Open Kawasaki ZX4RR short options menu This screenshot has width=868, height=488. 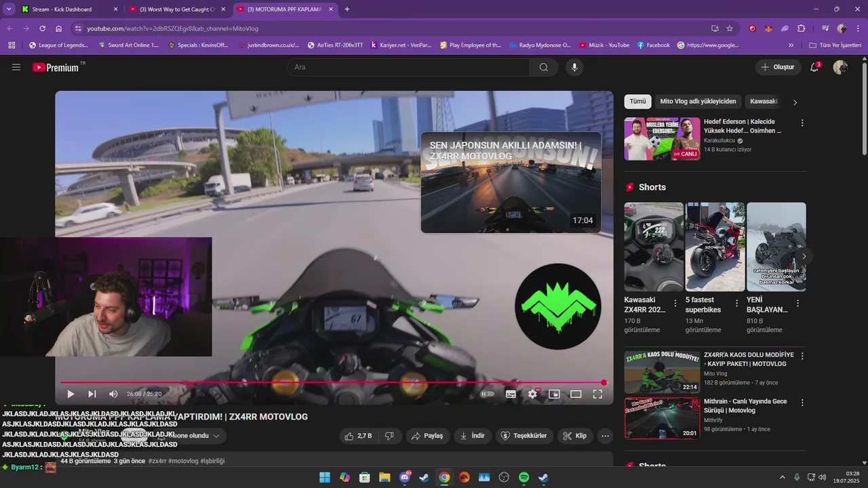click(x=675, y=304)
